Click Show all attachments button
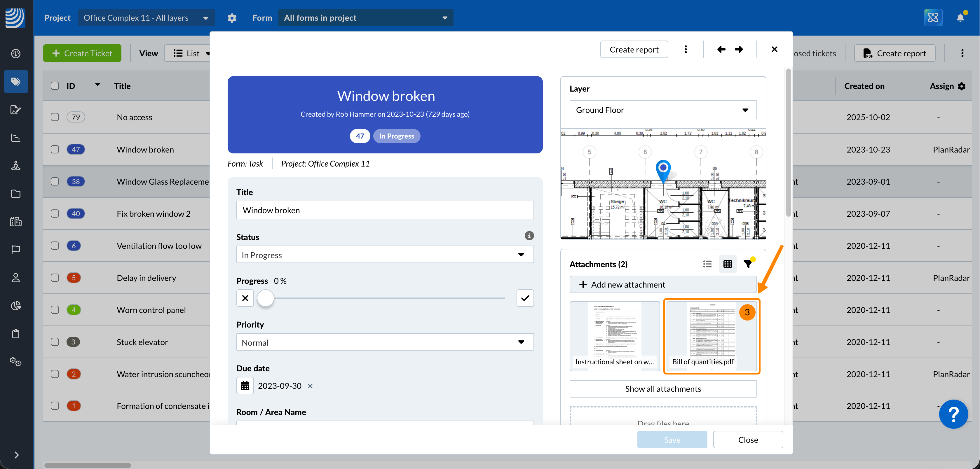This screenshot has height=469, width=980. pyautogui.click(x=663, y=388)
